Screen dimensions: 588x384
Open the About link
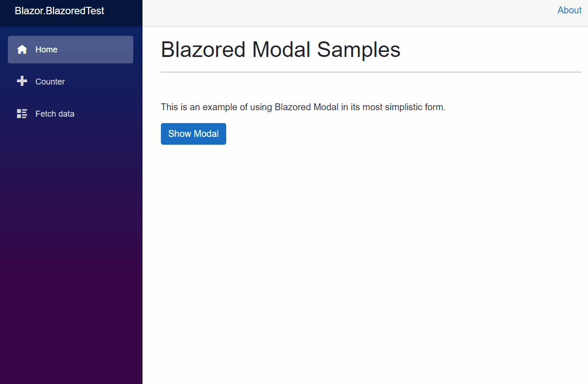(570, 10)
